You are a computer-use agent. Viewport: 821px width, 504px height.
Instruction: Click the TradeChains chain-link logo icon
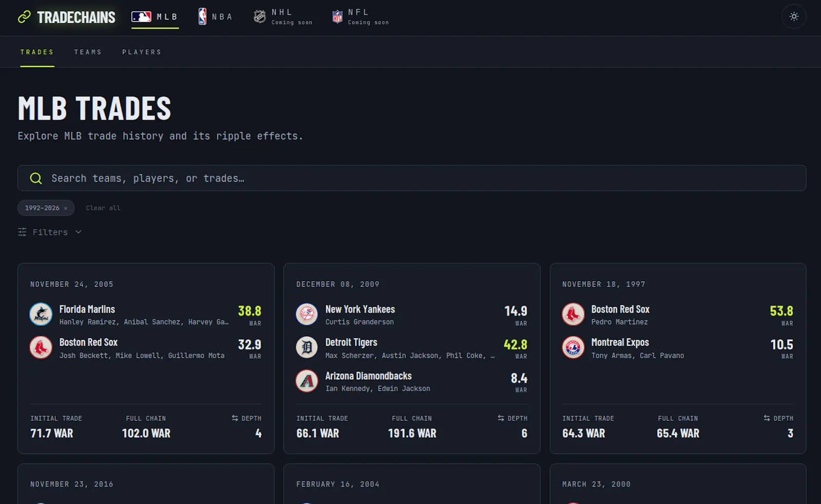24,17
